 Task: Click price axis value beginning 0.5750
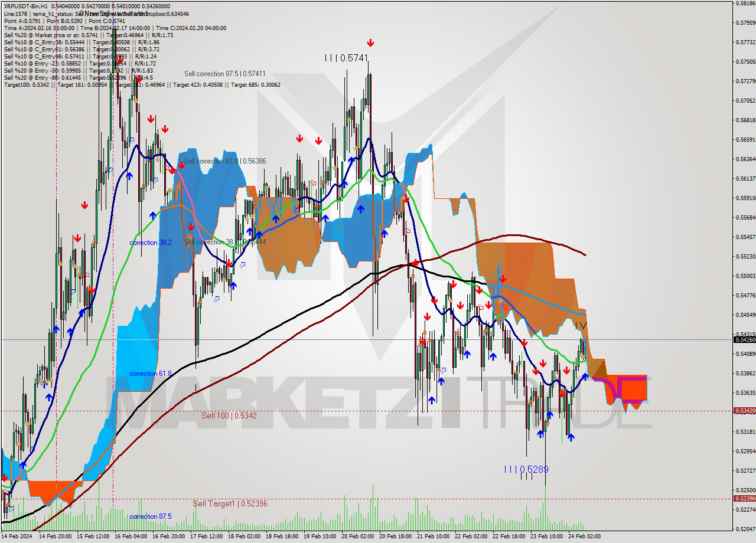pyautogui.click(x=745, y=61)
